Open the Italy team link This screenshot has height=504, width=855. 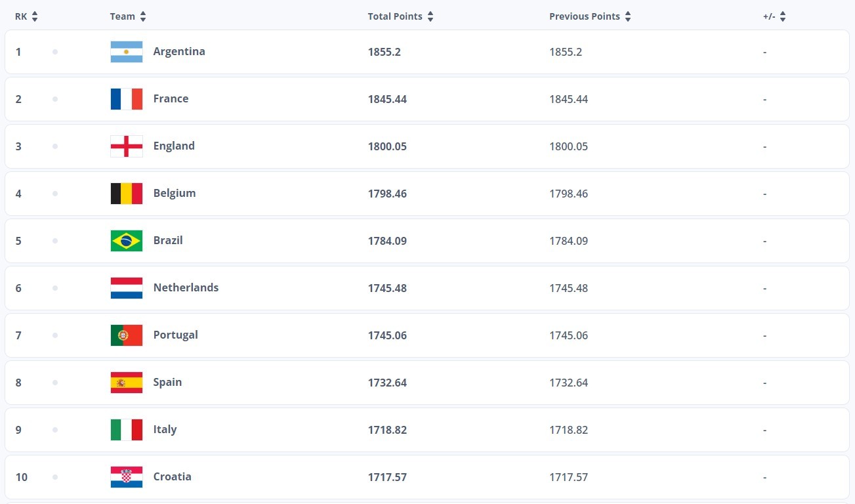point(165,429)
